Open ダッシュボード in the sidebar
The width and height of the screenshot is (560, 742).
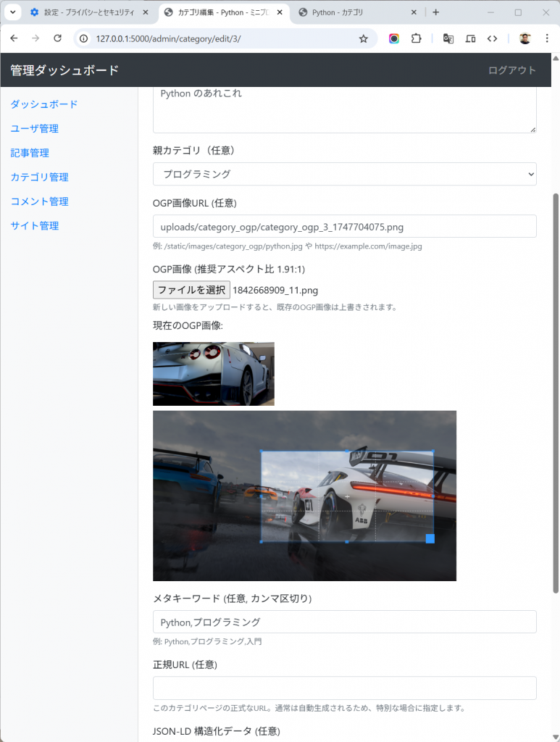[x=44, y=104]
